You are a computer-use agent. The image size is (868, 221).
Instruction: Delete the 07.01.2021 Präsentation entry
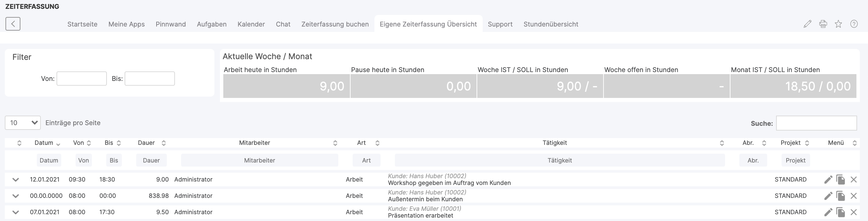pos(853,212)
